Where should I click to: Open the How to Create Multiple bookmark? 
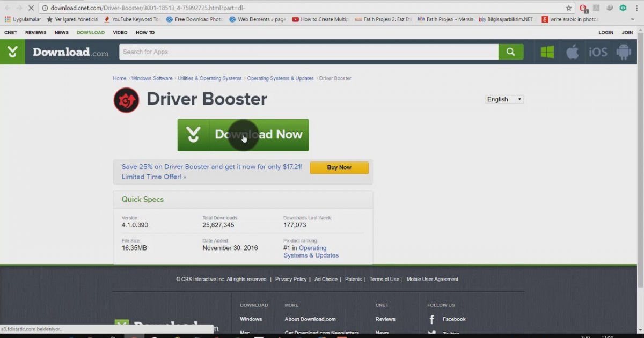pos(320,19)
